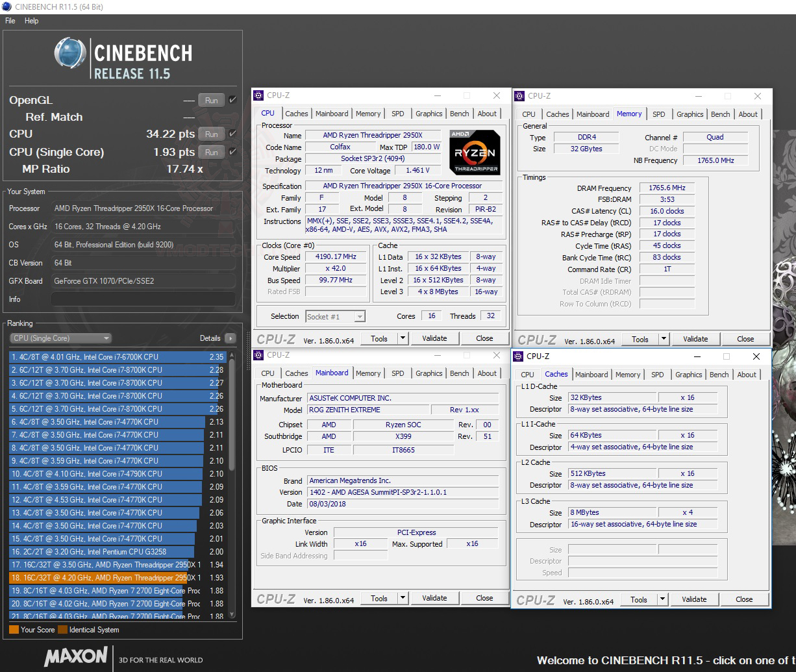Open the CPU (Single Core) ranking dropdown

(x=61, y=338)
